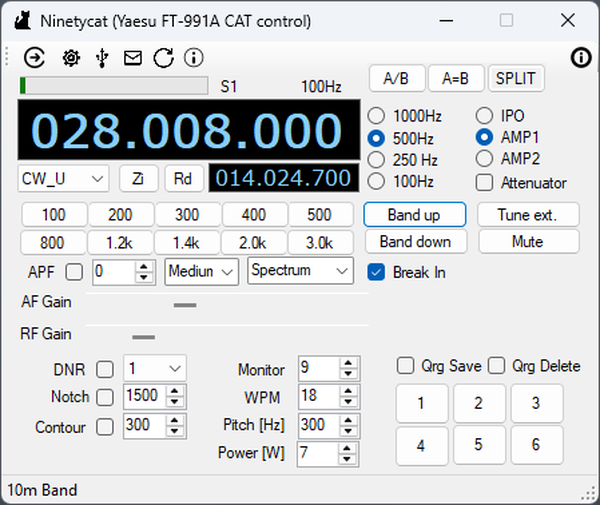Screen dimensions: 600x505
Task: Set filter width to 300
Action: click(188, 215)
